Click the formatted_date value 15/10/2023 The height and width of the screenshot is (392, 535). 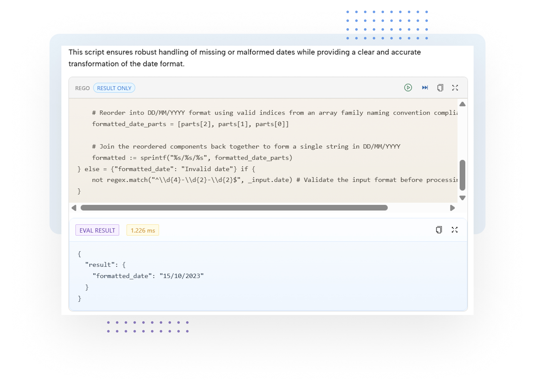tap(181, 276)
